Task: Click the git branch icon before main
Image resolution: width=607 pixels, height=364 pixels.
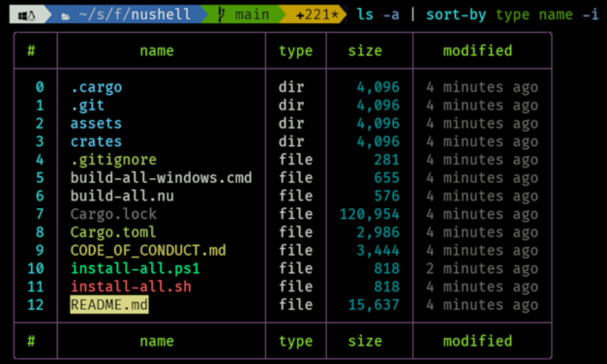Action: pos(221,15)
